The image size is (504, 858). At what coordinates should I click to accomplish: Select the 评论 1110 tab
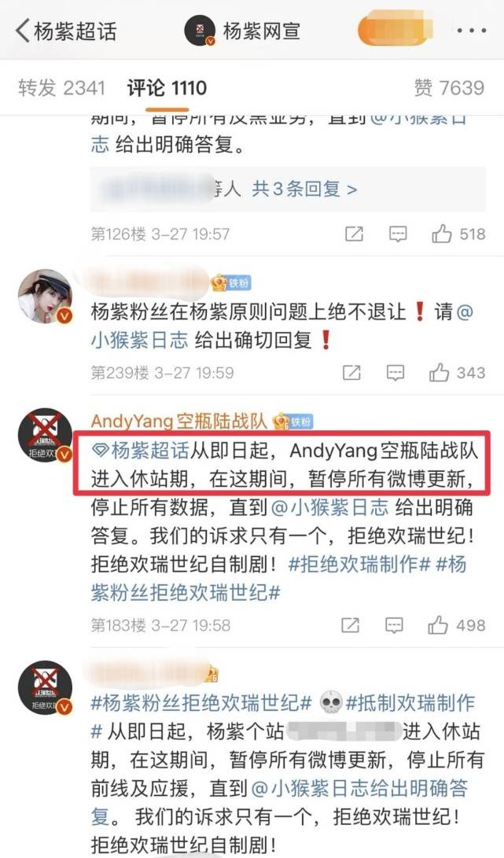coord(167,87)
